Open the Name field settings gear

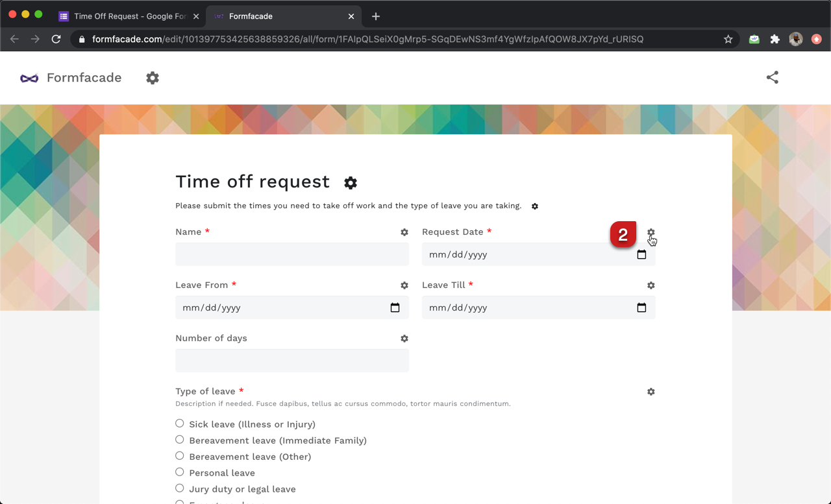click(x=404, y=232)
